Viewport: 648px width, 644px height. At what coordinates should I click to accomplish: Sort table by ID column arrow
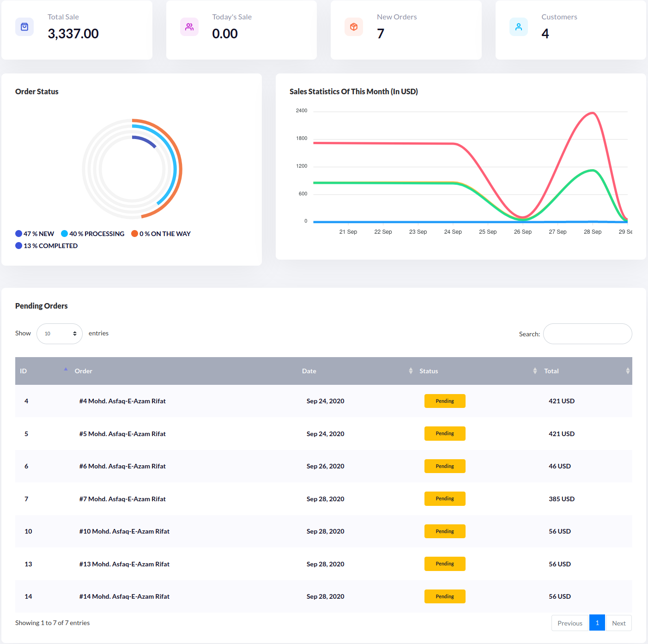click(x=66, y=370)
